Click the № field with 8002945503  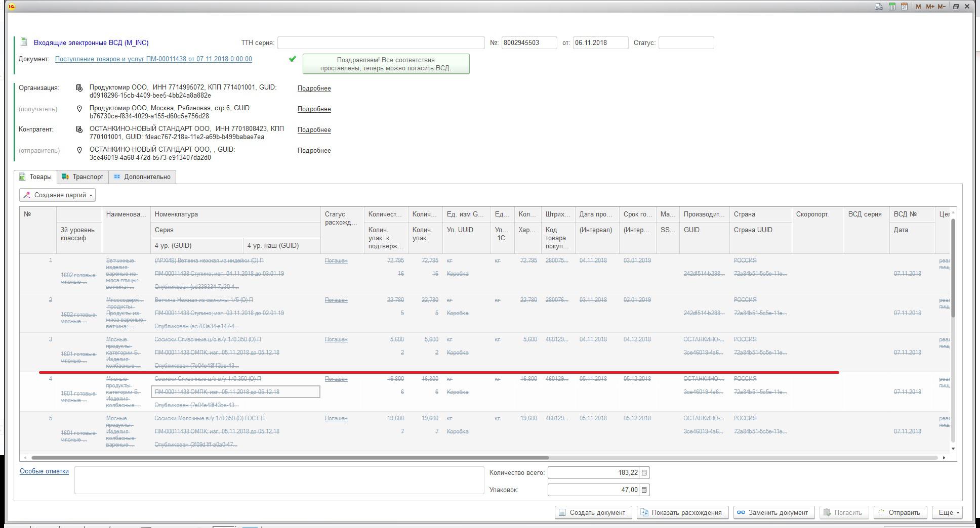coord(529,42)
